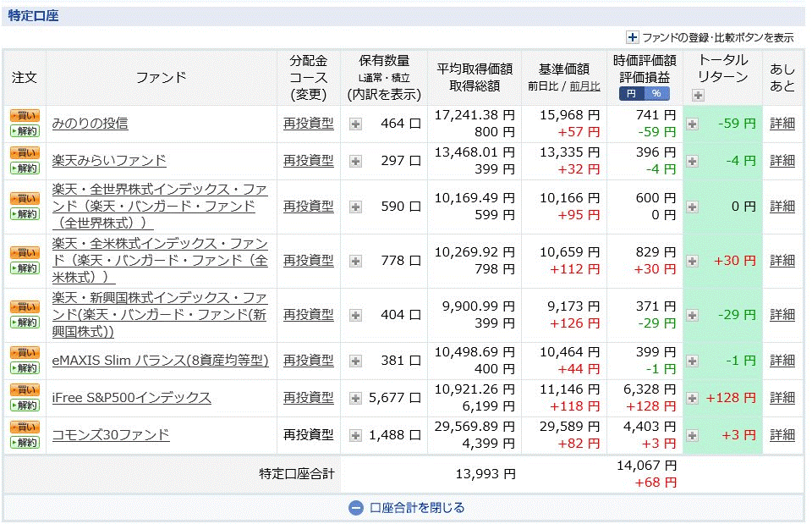Change 再投資型 course for 楽天みらいファンド

pos(308,161)
